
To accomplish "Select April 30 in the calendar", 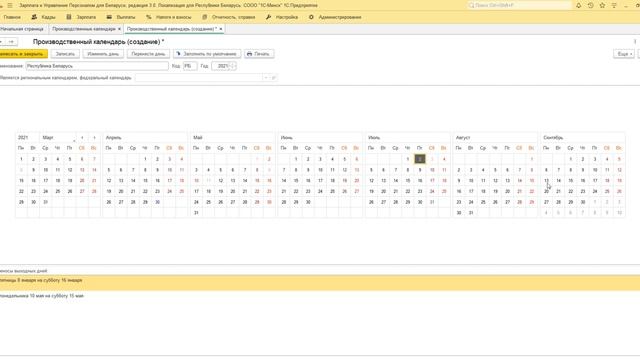I will tap(157, 202).
